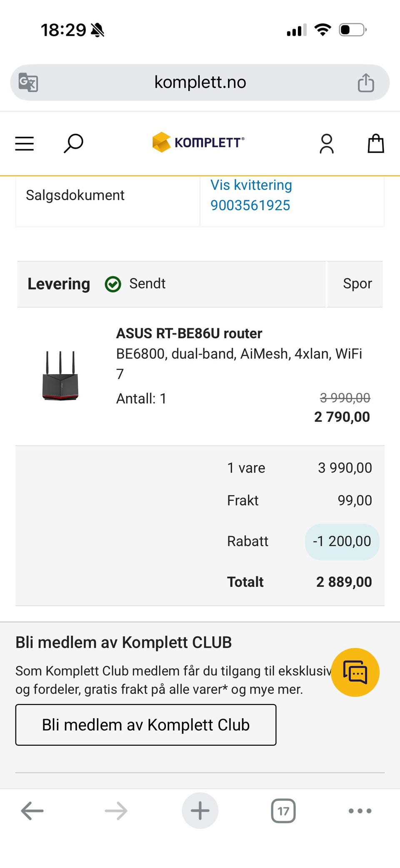Tap the komplett.no address field

(x=200, y=82)
